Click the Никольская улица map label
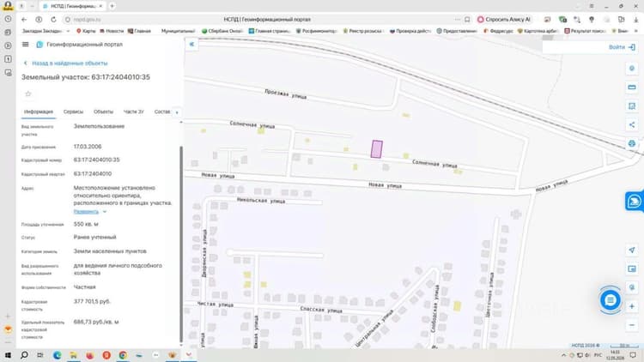 pyautogui.click(x=261, y=200)
